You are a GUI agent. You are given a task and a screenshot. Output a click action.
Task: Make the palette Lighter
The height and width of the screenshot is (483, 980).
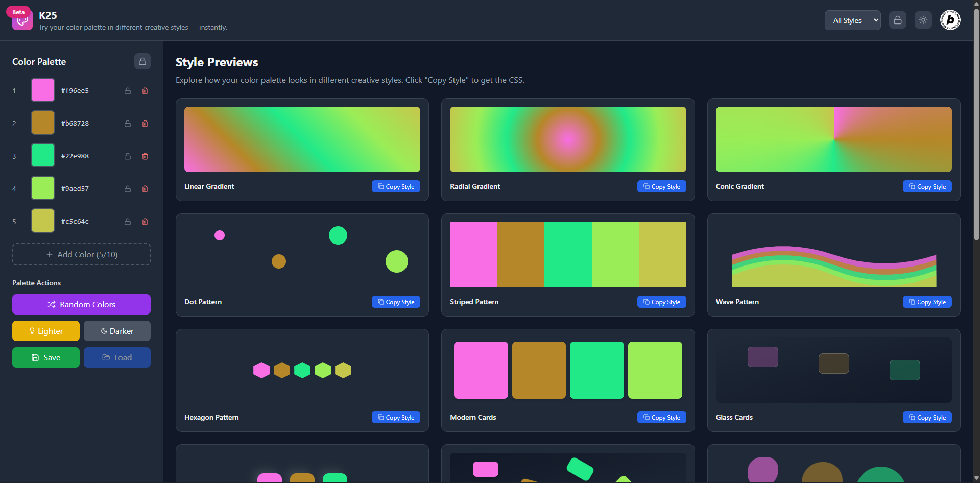coord(46,331)
